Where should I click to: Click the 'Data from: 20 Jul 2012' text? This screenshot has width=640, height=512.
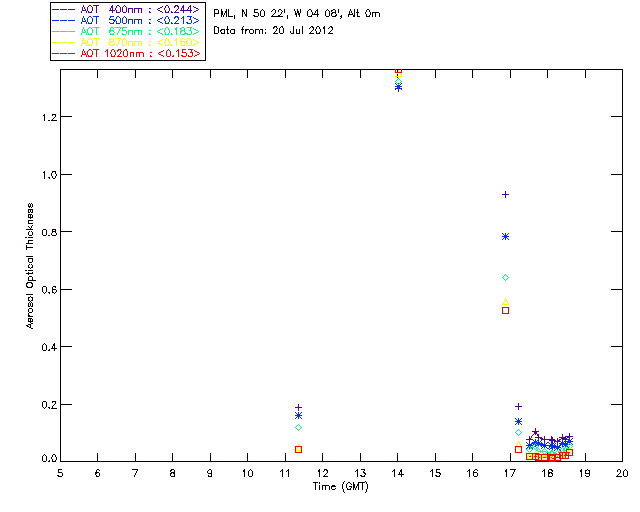coord(273,31)
